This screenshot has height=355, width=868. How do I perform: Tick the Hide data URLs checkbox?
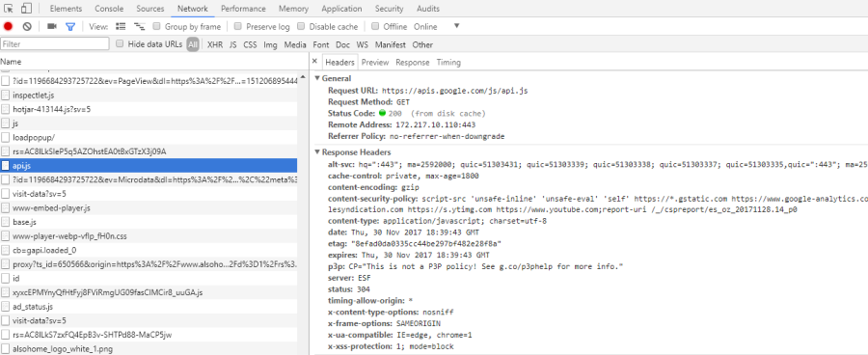click(120, 44)
